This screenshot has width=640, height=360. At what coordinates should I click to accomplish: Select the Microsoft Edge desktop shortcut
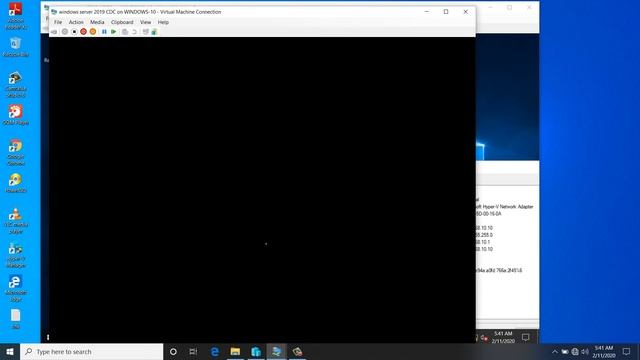click(16, 289)
